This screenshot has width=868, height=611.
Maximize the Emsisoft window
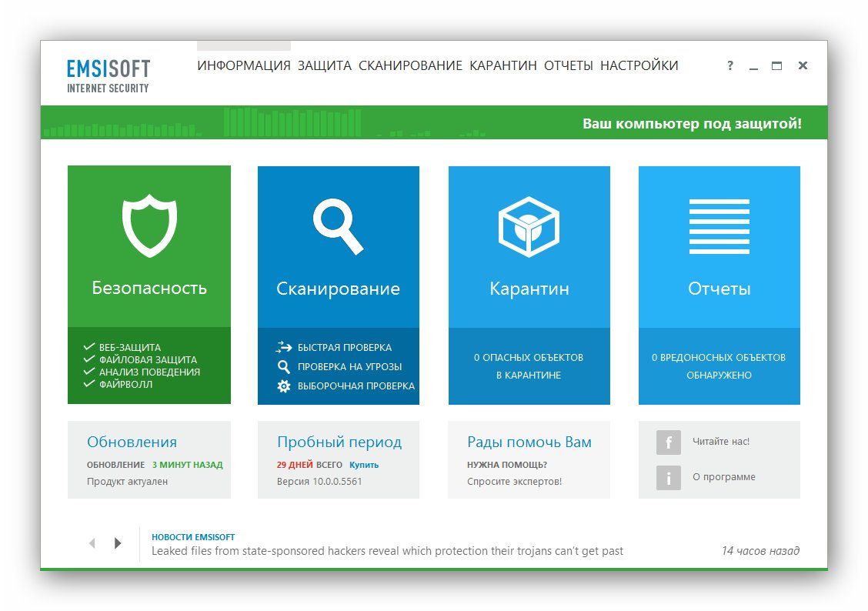(x=776, y=65)
